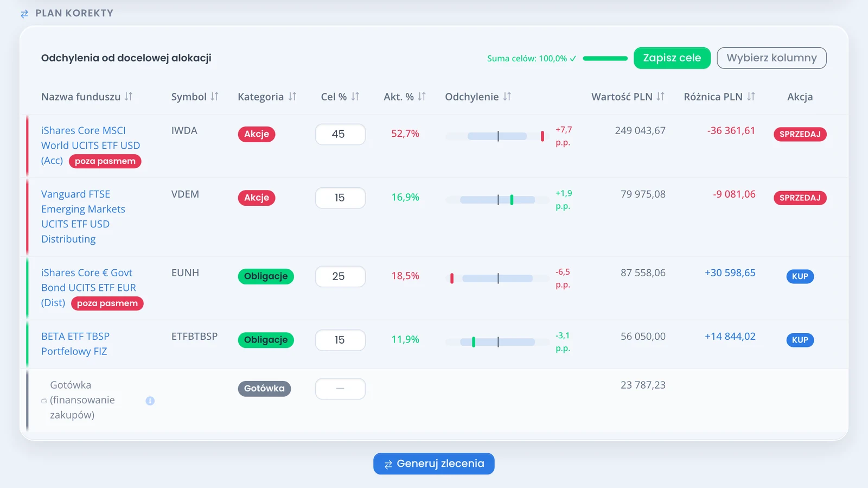Click the SPRZEDAJ badge in VDEM row
868x488 pixels.
tap(800, 198)
